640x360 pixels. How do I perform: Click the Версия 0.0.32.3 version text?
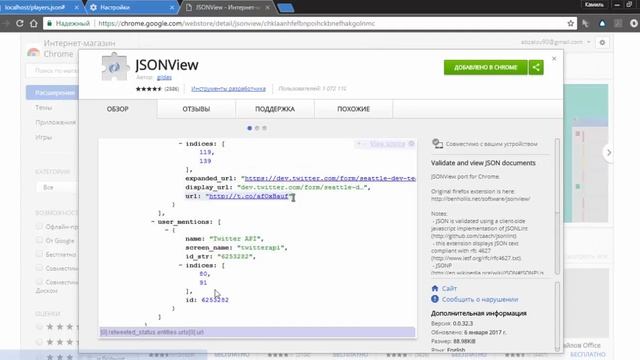point(452,323)
